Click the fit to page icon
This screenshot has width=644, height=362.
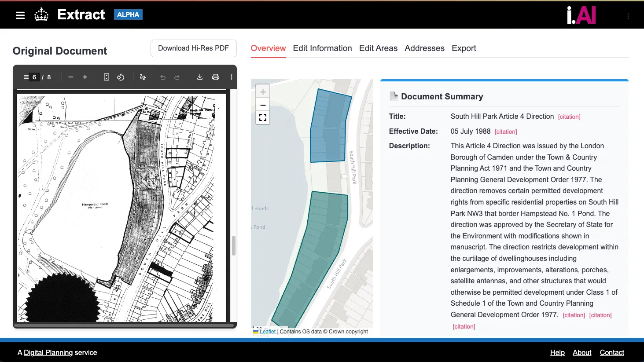pos(106,77)
